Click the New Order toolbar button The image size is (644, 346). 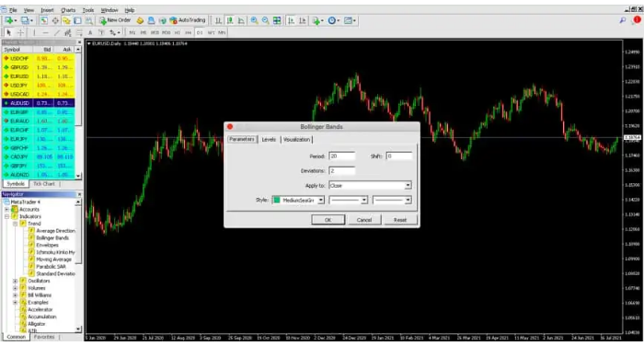coord(115,20)
